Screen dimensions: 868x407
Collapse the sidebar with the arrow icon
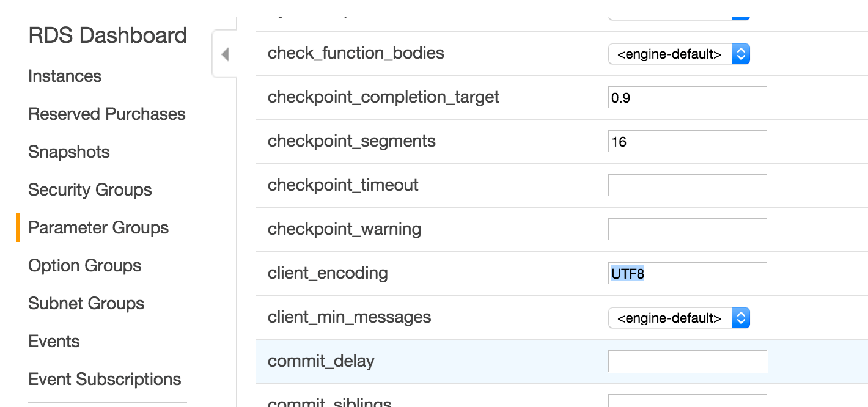coord(225,54)
